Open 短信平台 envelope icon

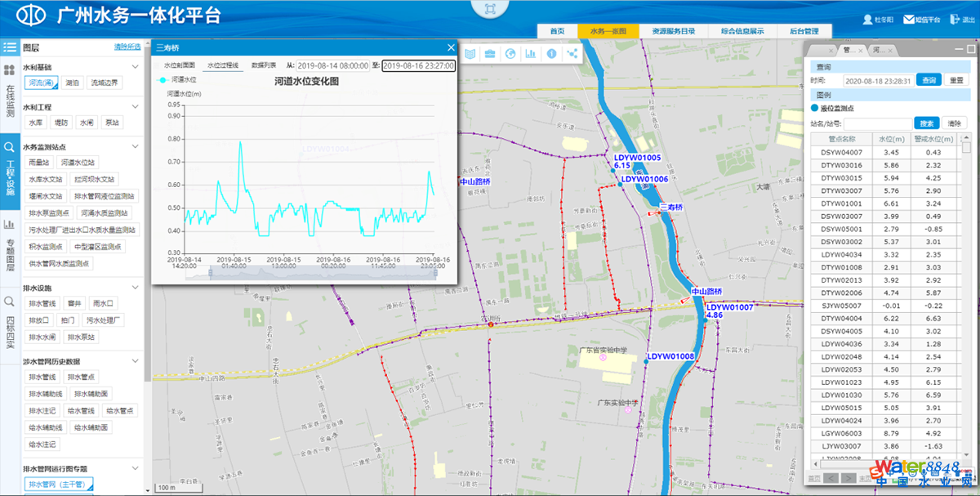tap(908, 19)
